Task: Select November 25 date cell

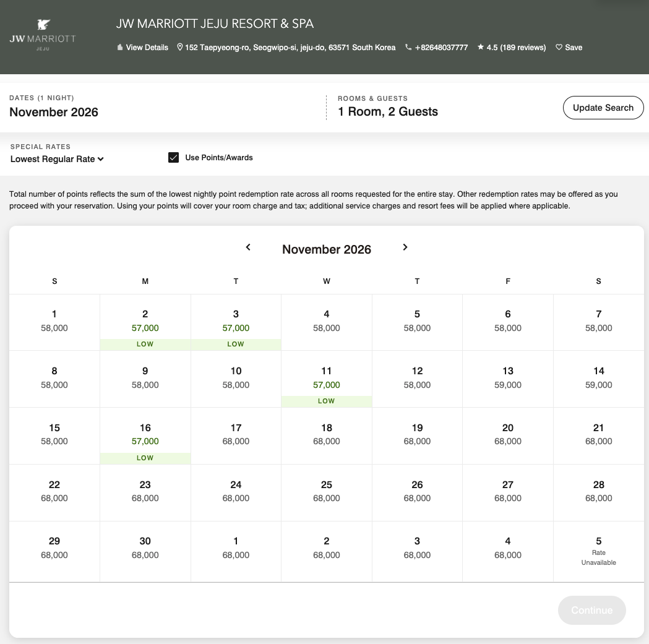Action: coord(327,492)
